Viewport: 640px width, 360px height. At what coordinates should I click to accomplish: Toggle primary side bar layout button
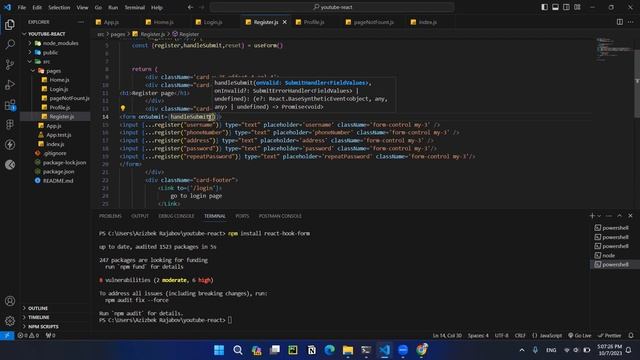click(544, 7)
